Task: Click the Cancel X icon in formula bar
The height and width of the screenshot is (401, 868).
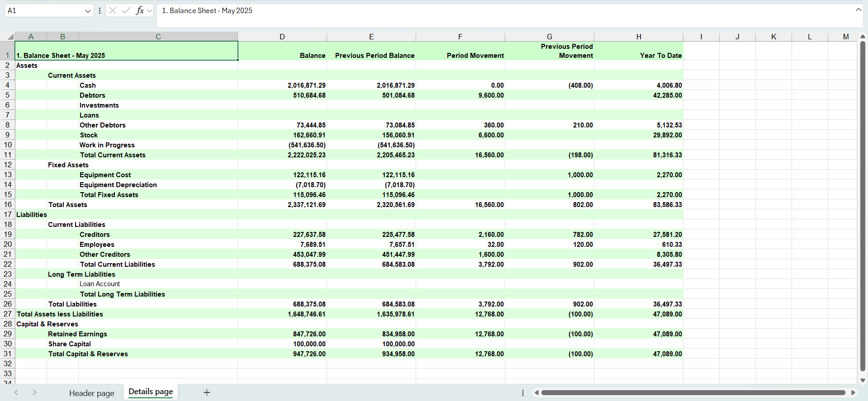Action: (x=113, y=10)
